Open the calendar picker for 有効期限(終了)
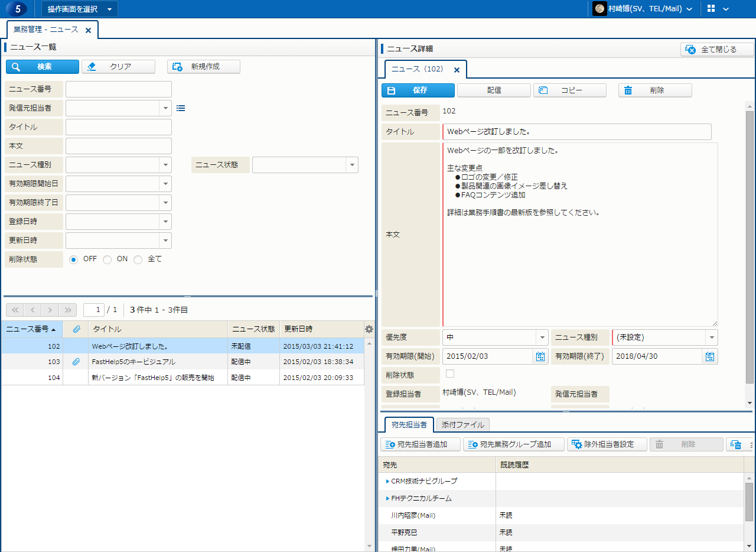This screenshot has height=552, width=756. [x=710, y=356]
